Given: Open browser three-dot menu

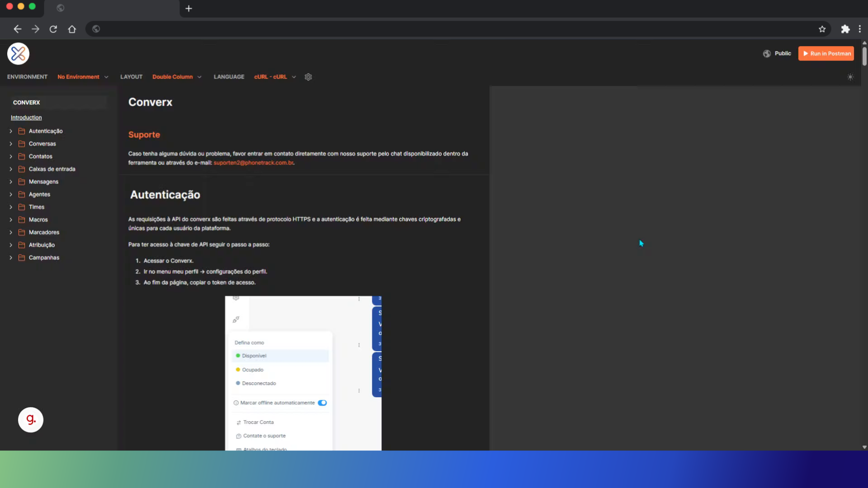Looking at the screenshot, I should click(859, 29).
